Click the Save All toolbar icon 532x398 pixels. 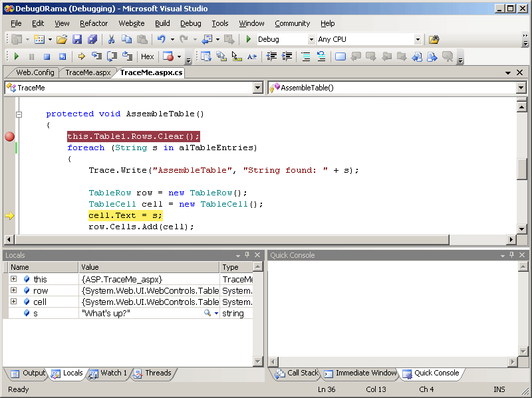92,40
